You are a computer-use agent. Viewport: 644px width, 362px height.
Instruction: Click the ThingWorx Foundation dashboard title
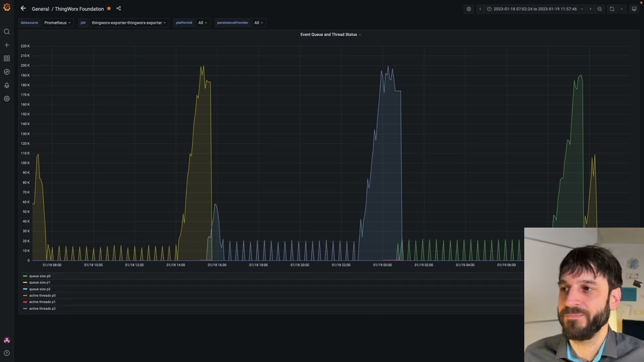(79, 9)
